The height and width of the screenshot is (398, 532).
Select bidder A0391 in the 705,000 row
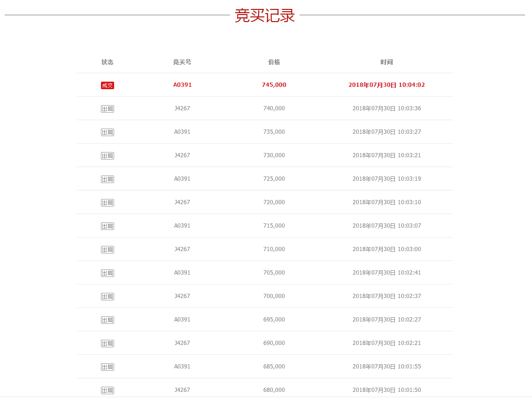point(182,272)
